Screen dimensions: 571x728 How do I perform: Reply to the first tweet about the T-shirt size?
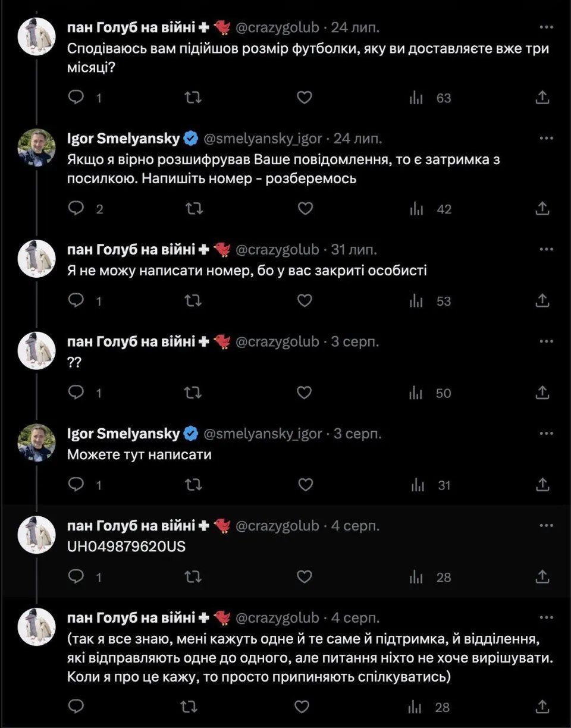click(77, 98)
